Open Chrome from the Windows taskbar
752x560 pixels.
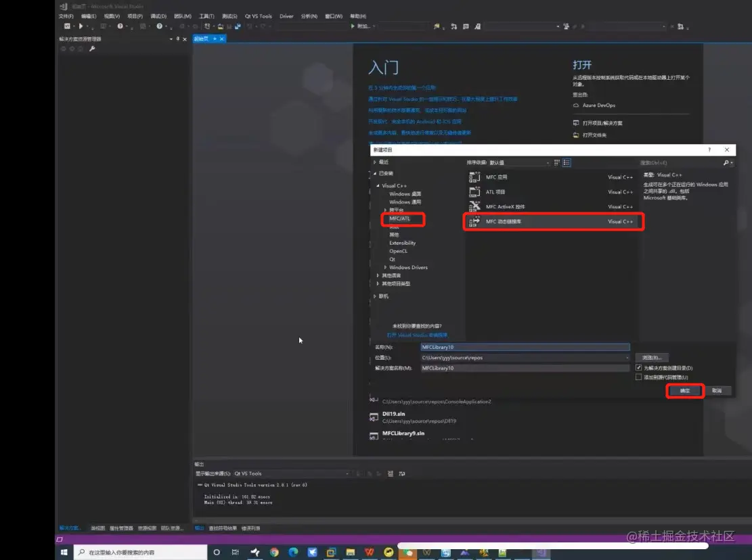pos(274,553)
